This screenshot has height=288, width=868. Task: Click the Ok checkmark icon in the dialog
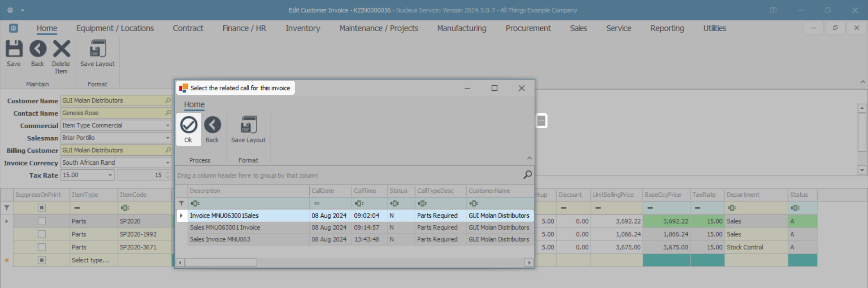189,125
